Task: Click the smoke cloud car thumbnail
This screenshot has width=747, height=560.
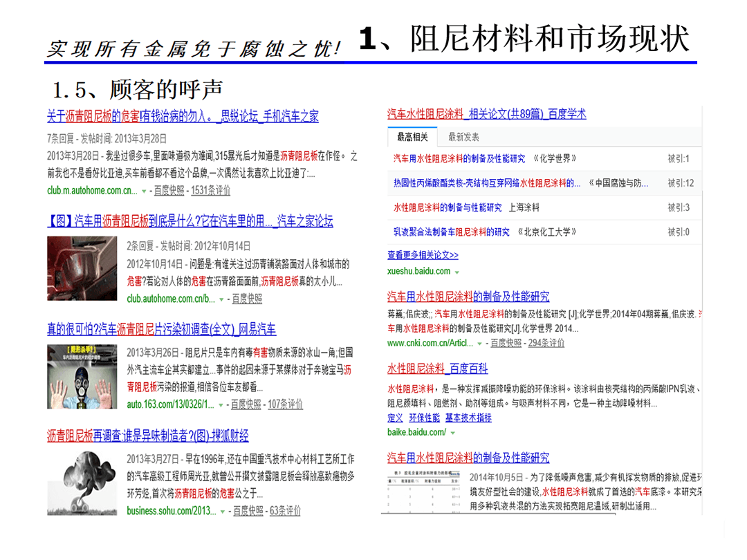Action: click(82, 483)
